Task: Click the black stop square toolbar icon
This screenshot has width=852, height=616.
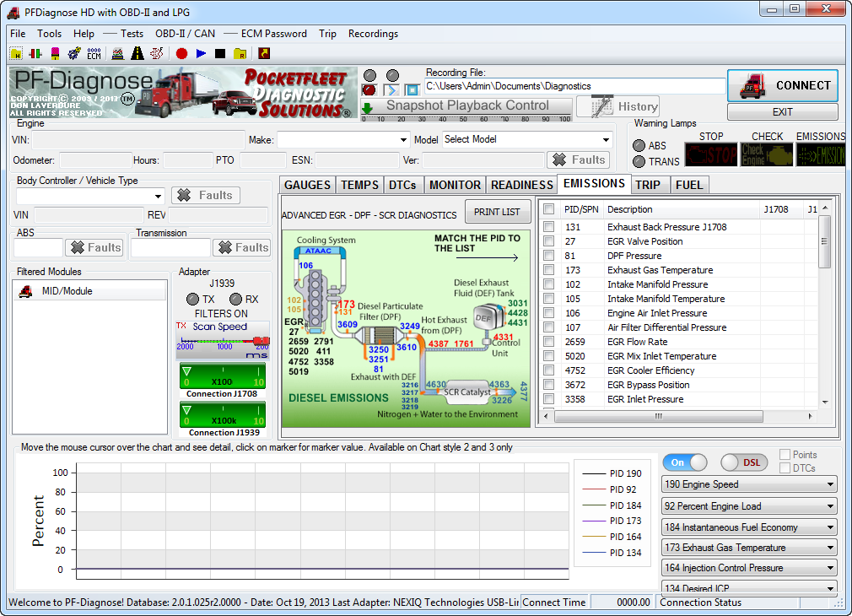Action: point(220,53)
